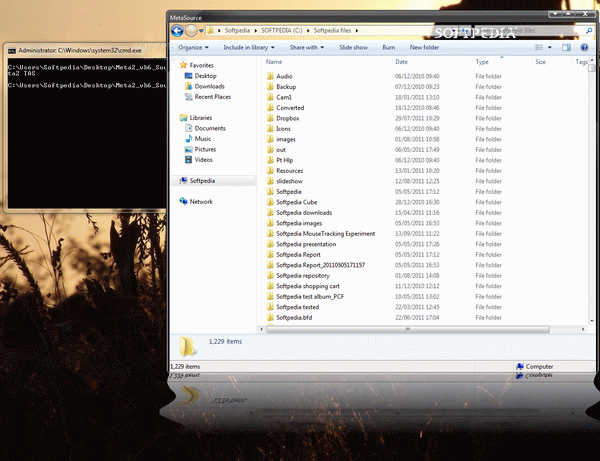
Task: Select the Softpedia.bfd folder
Action: 290,318
